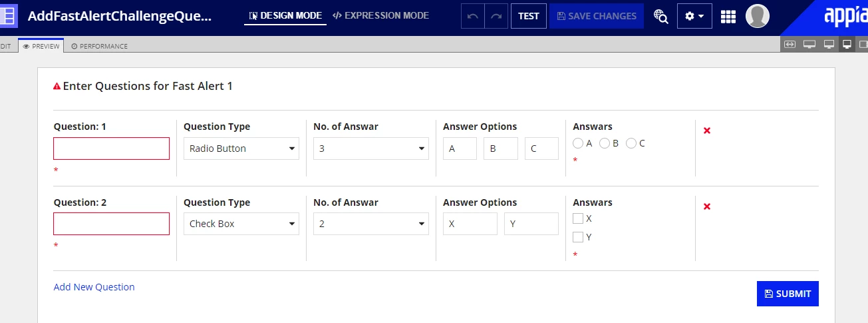Select radio button answer A

tap(578, 143)
